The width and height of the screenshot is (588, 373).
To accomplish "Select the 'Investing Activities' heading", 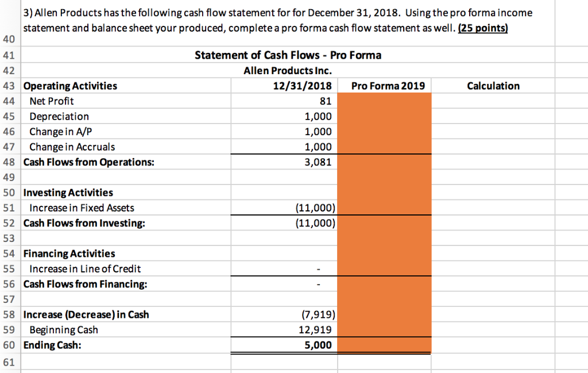I will tap(68, 193).
